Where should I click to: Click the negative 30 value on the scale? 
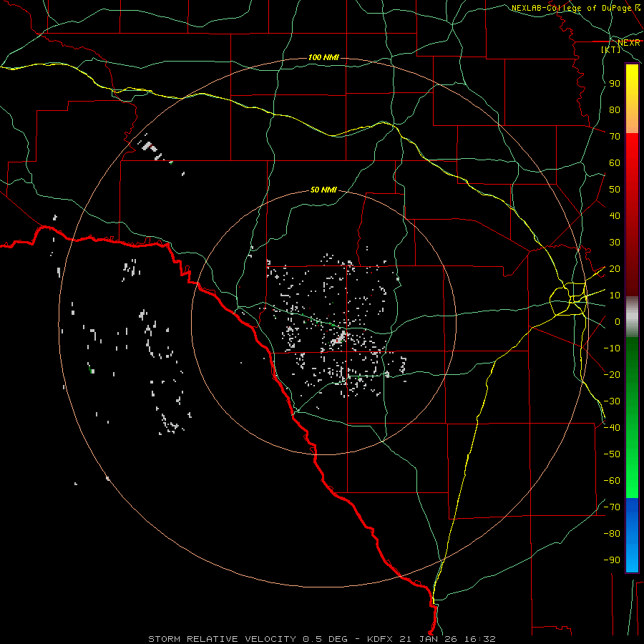[x=612, y=401]
